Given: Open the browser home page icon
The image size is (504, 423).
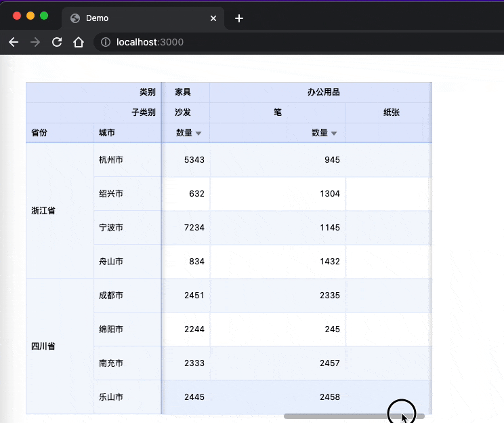Looking at the screenshot, I should [x=79, y=42].
